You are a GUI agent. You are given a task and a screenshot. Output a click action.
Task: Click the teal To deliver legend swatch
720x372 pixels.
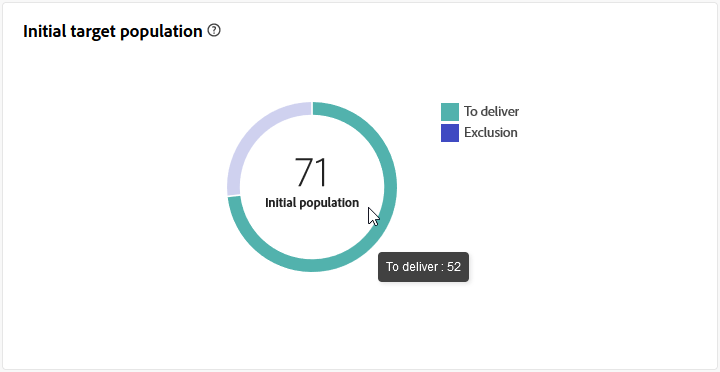point(450,112)
